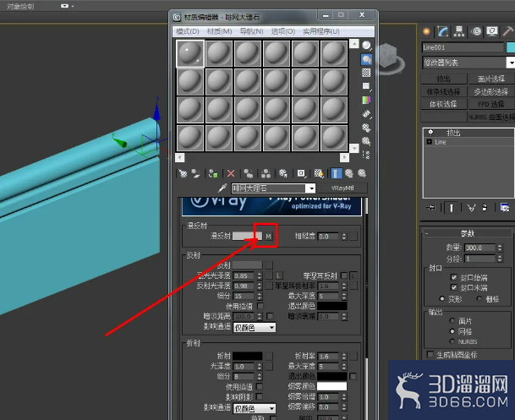Open the 实用程序(U) menu

coord(321,31)
